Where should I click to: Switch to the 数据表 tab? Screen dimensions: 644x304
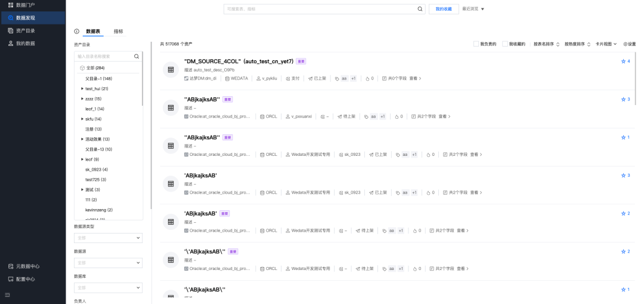(x=93, y=31)
